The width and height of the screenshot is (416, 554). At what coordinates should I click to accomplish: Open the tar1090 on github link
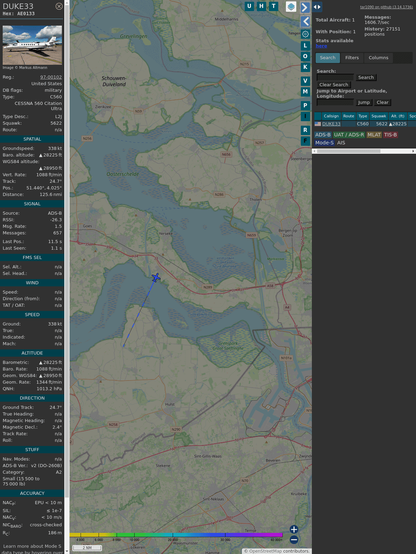pyautogui.click(x=386, y=7)
